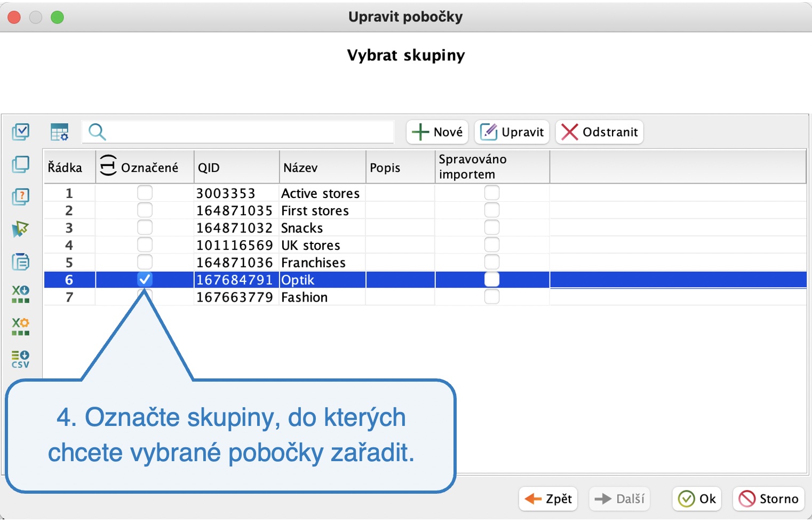Click QID 164871032 cell
Screen dimensions: 812x522
(236, 228)
